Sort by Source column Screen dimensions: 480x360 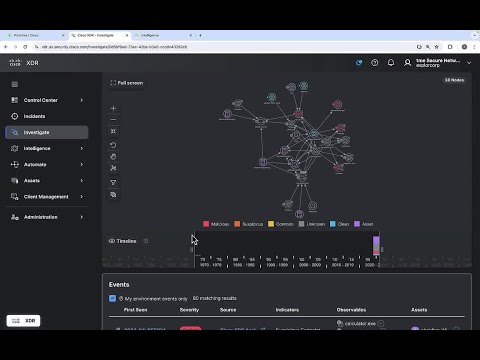(228, 310)
